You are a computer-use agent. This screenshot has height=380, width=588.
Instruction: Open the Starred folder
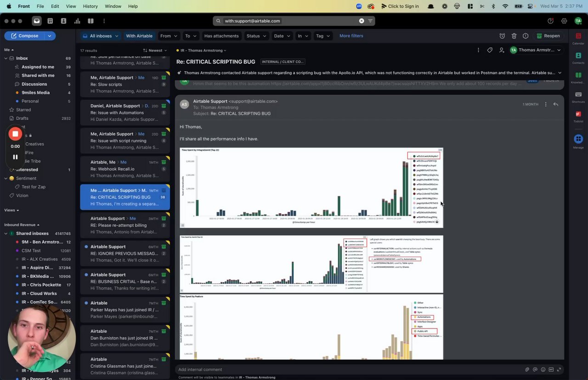[x=23, y=110]
